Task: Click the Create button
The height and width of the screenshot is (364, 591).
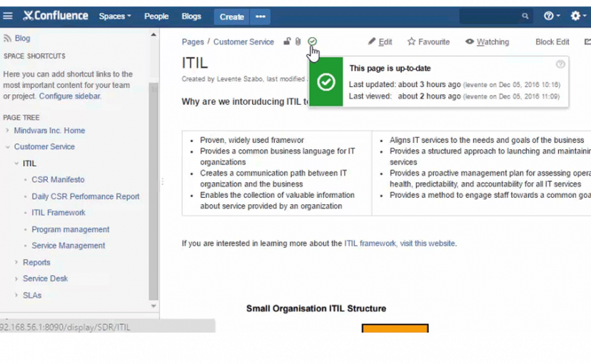Action: pos(231,17)
